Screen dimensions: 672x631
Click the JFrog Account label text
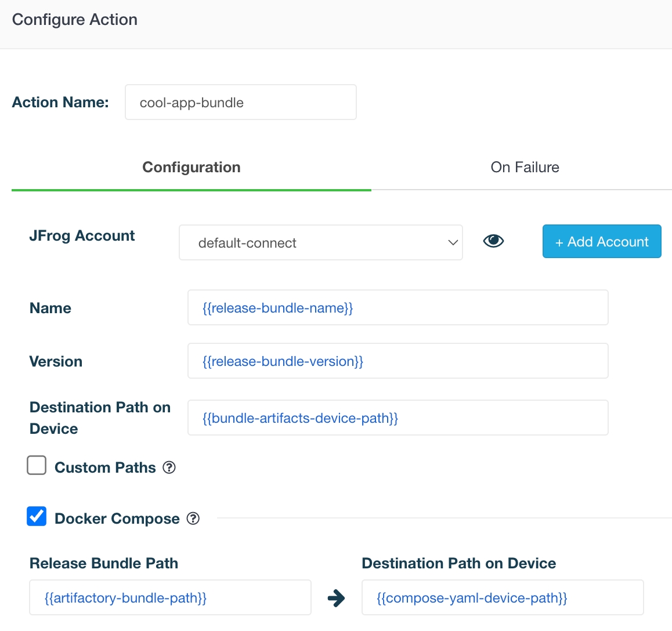click(x=82, y=236)
